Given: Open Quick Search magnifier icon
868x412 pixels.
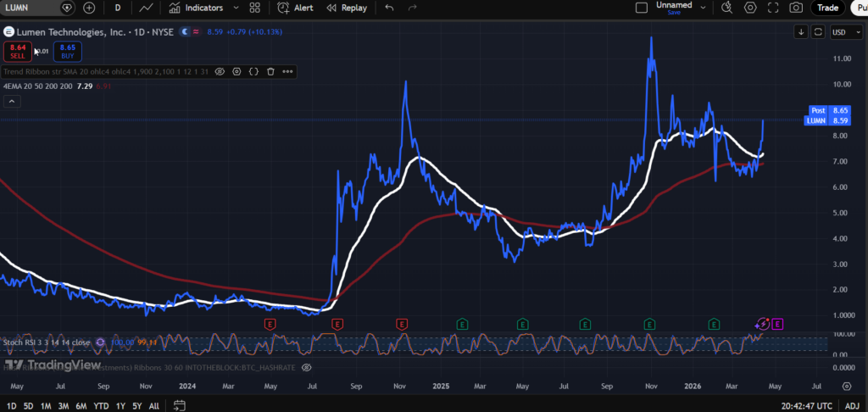Looking at the screenshot, I should (726, 8).
